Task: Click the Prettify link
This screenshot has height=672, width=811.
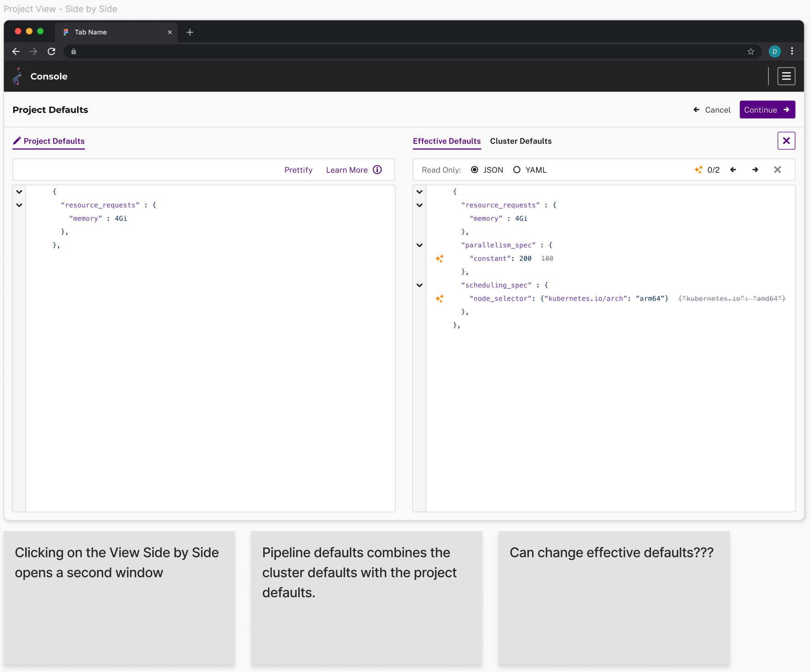Action: [x=298, y=170]
